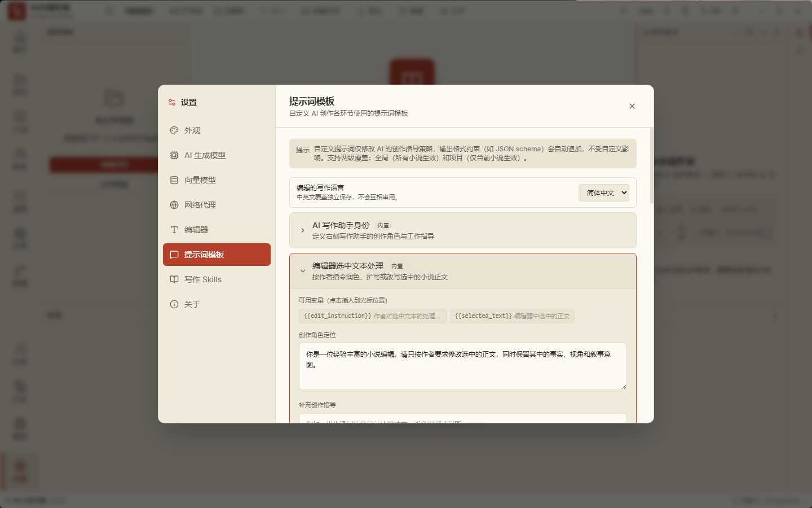Click the 可用变量 label text
Image resolution: width=812 pixels, height=508 pixels.
coord(343,300)
